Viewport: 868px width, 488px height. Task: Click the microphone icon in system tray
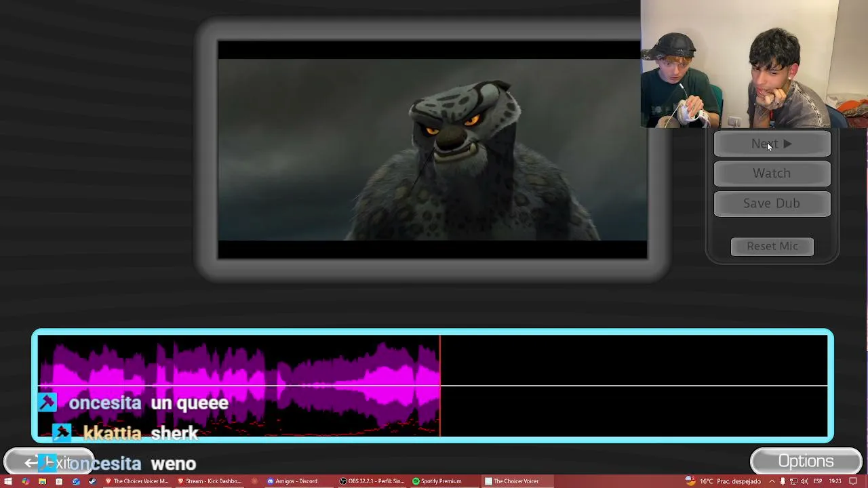coord(783,481)
